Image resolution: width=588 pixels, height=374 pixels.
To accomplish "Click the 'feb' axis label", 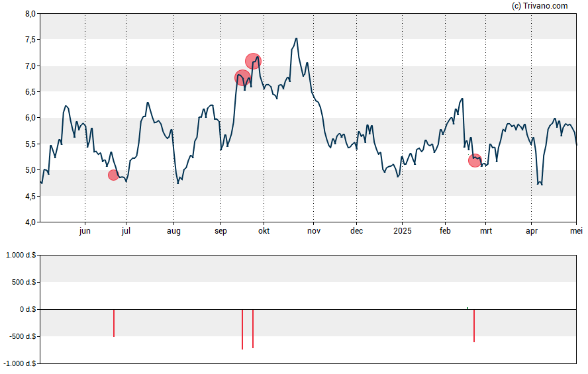I will point(445,231).
